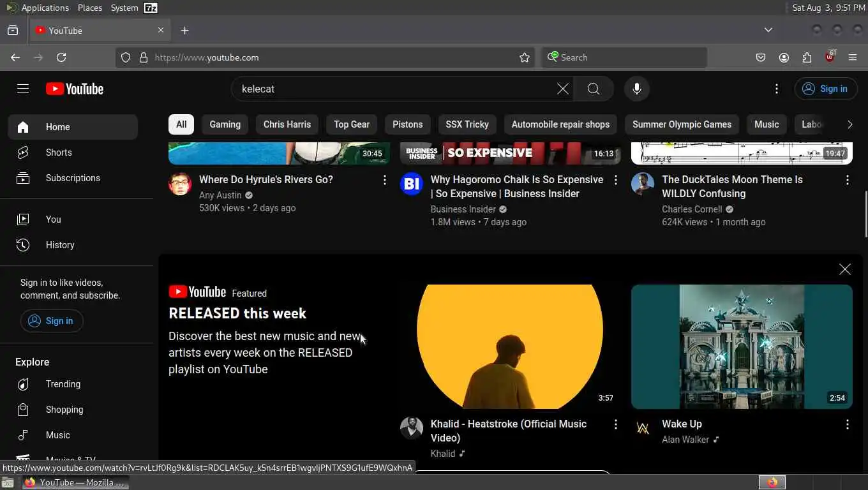This screenshot has height=490, width=868.
Task: Open Shorts in the sidebar
Action: 73,152
